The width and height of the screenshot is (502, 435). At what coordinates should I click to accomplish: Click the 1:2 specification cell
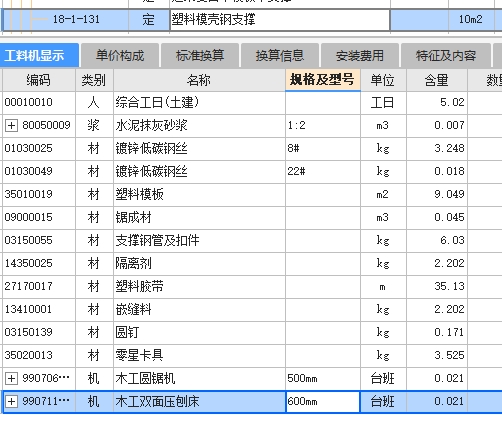[323, 126]
